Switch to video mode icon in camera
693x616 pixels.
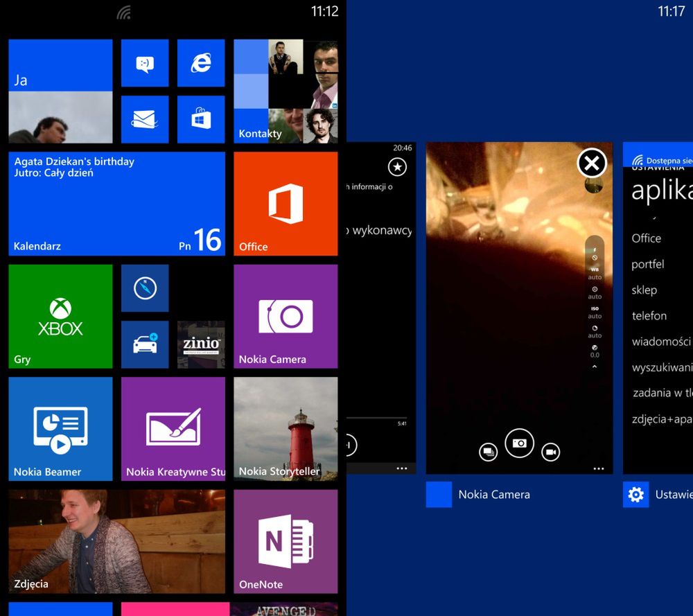(x=550, y=452)
